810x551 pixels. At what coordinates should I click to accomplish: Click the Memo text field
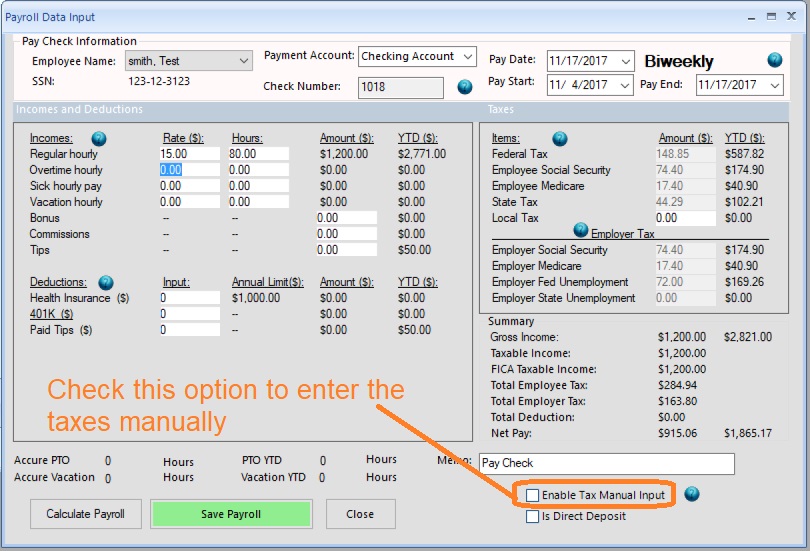[605, 464]
